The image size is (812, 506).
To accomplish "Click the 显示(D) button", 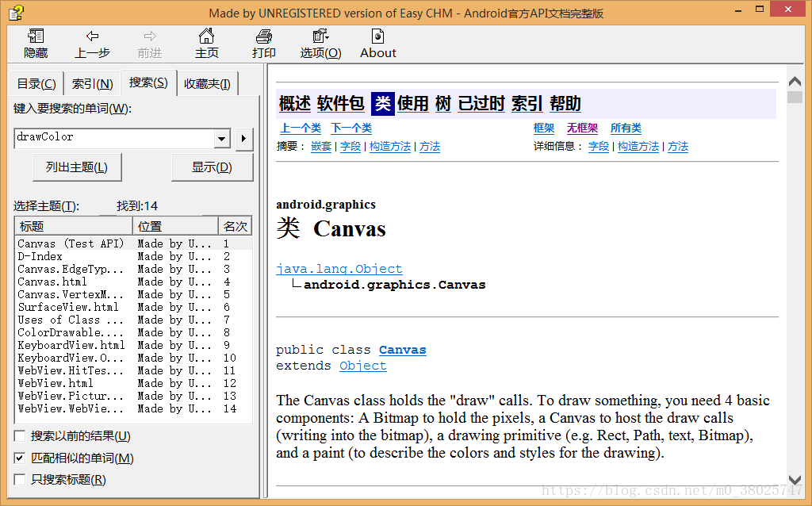I will [x=212, y=167].
